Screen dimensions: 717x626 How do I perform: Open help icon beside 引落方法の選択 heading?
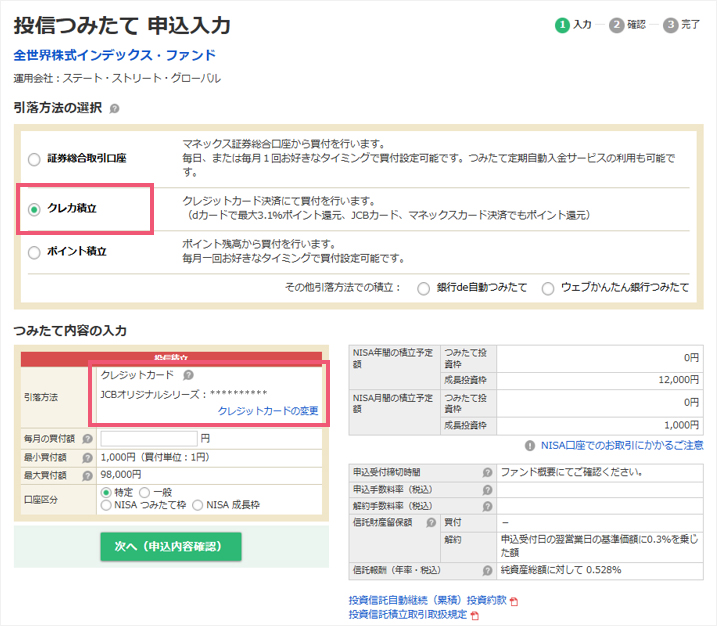pos(114,109)
